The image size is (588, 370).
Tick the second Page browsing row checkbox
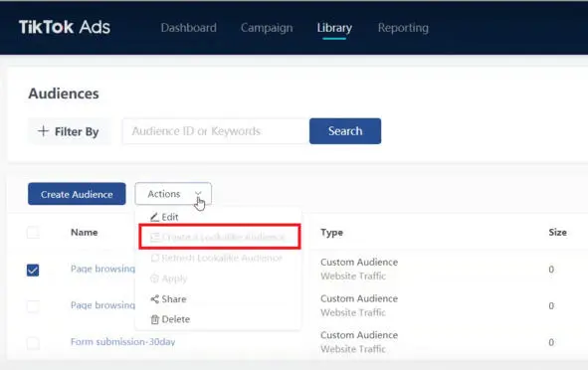tap(33, 306)
